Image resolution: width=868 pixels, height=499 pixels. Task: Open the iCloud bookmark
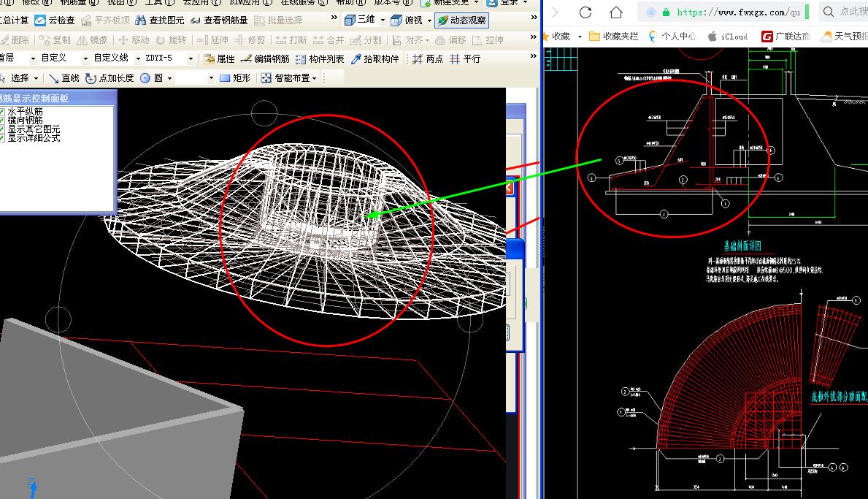tap(727, 37)
